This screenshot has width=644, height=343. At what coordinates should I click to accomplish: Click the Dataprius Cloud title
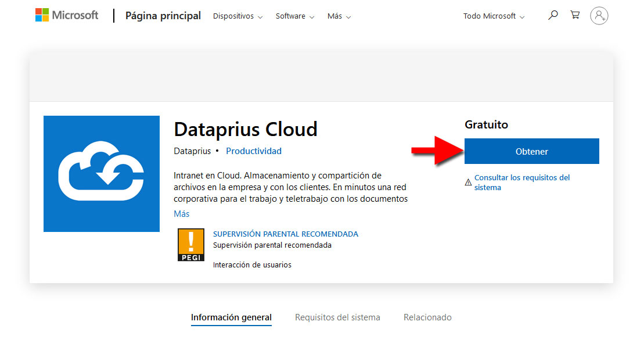tap(246, 129)
